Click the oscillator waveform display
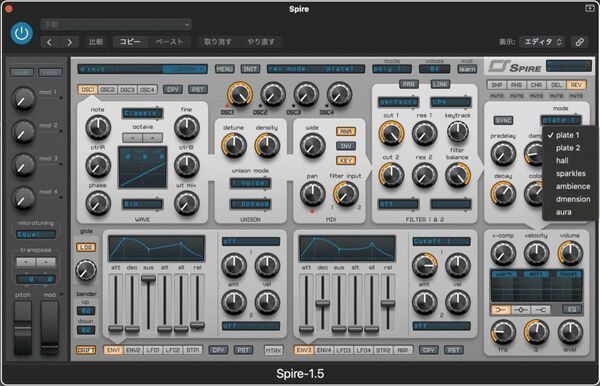This screenshot has width=600, height=386. (142, 167)
